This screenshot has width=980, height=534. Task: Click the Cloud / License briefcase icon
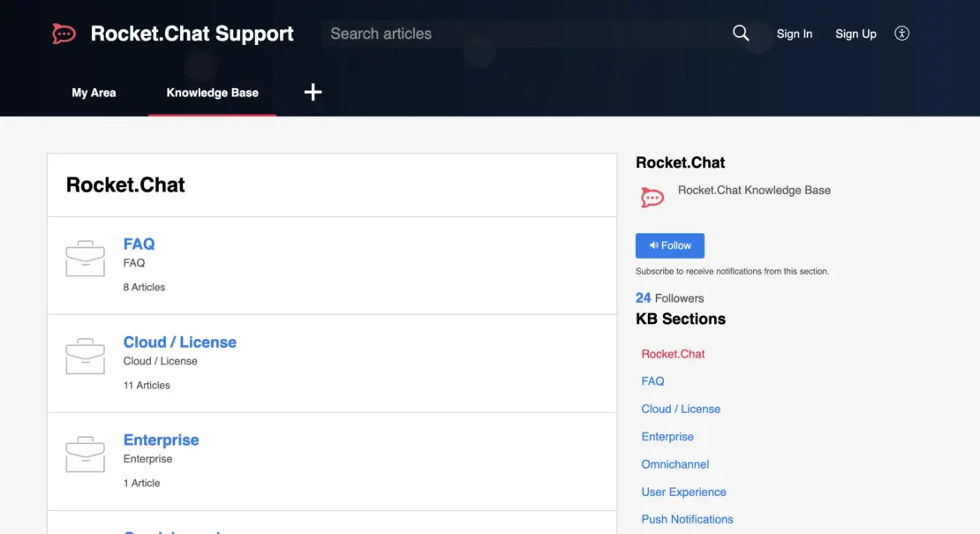(85, 355)
